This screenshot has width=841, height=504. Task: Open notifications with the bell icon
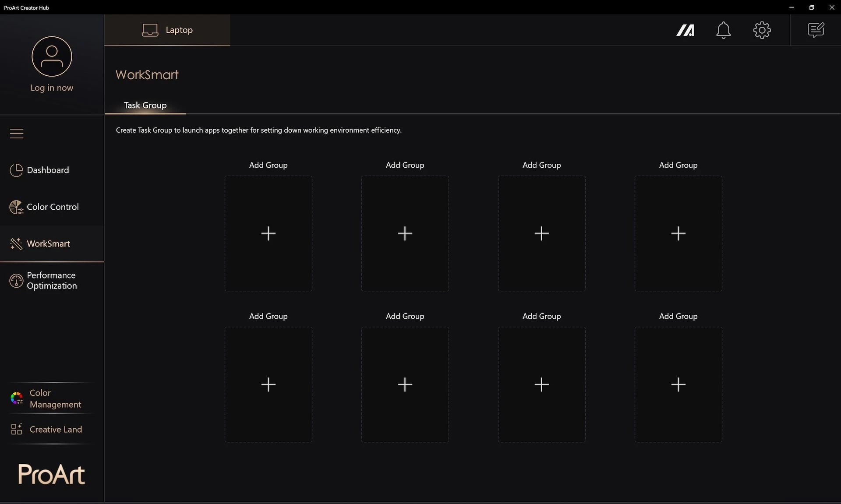723,30
